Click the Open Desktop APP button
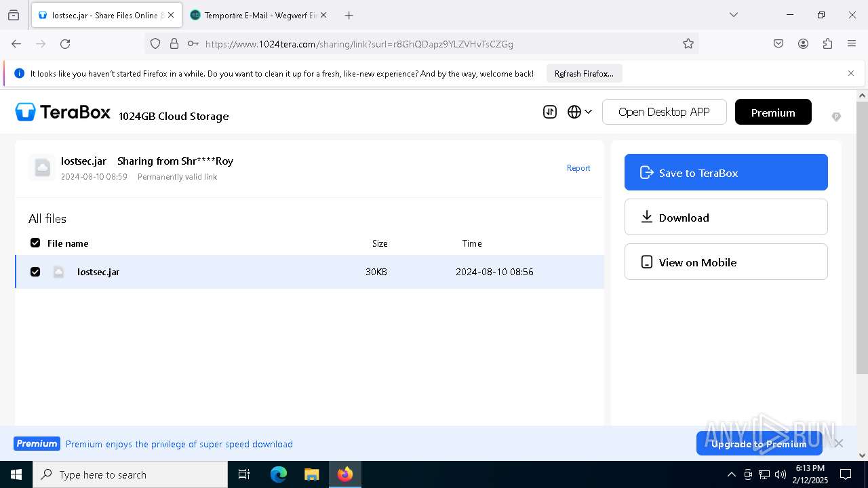The height and width of the screenshot is (488, 868). point(664,112)
